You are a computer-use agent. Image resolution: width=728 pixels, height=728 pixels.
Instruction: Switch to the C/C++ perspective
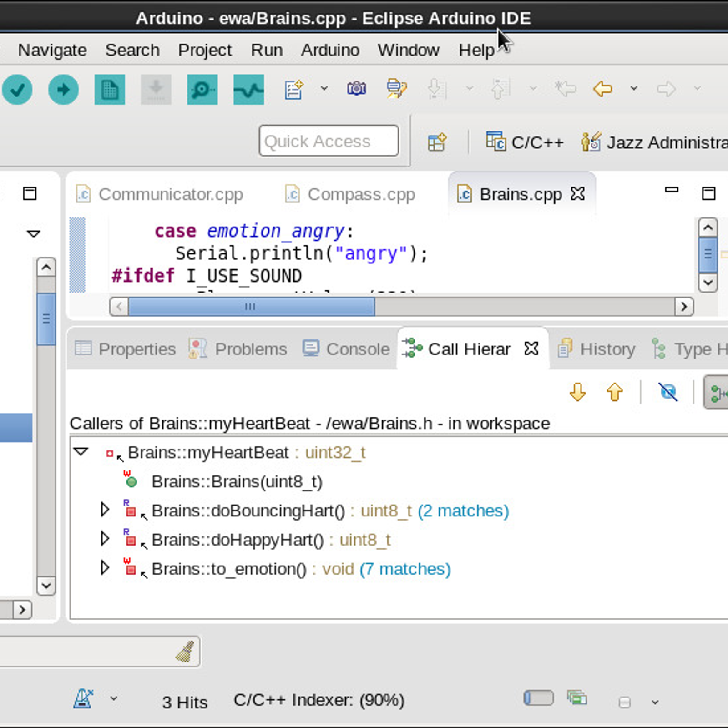pos(525,142)
